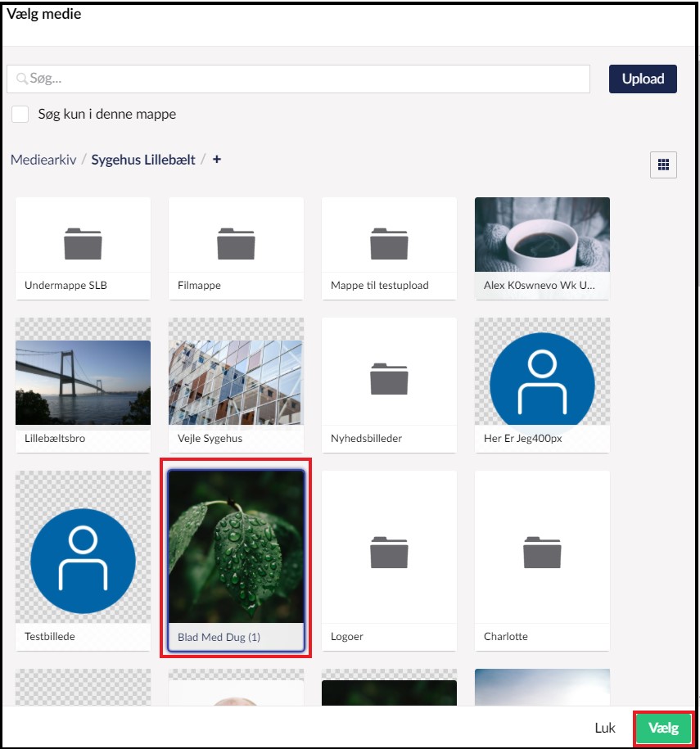
Task: Click the 'Nyhedsbilleder' label text
Action: (x=366, y=438)
